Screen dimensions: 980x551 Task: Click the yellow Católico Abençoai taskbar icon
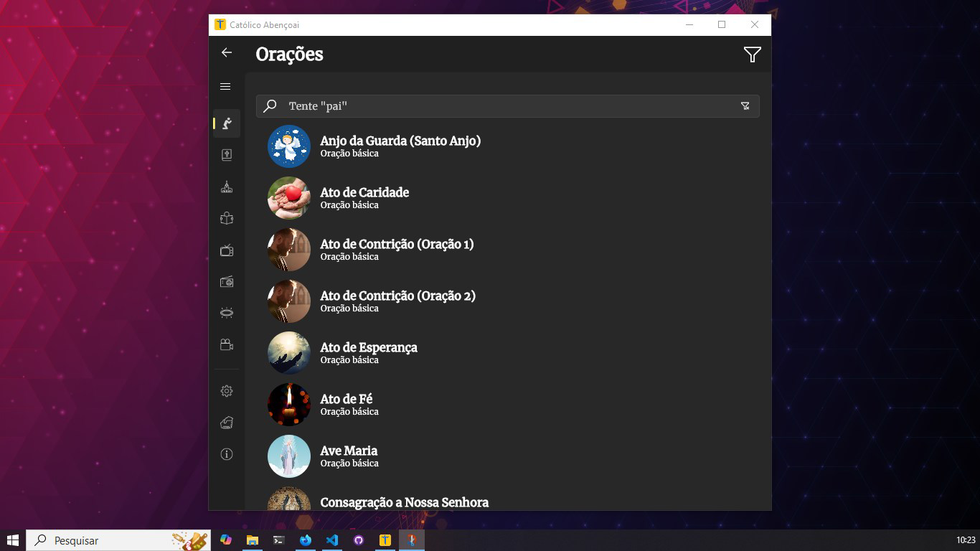pos(385,540)
